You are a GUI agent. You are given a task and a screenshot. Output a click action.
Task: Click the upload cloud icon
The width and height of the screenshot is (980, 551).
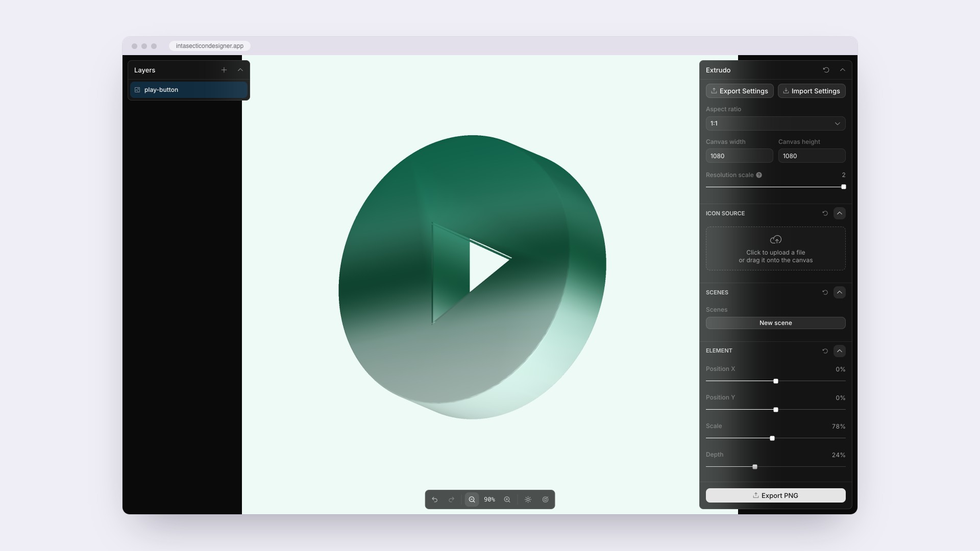pyautogui.click(x=775, y=239)
